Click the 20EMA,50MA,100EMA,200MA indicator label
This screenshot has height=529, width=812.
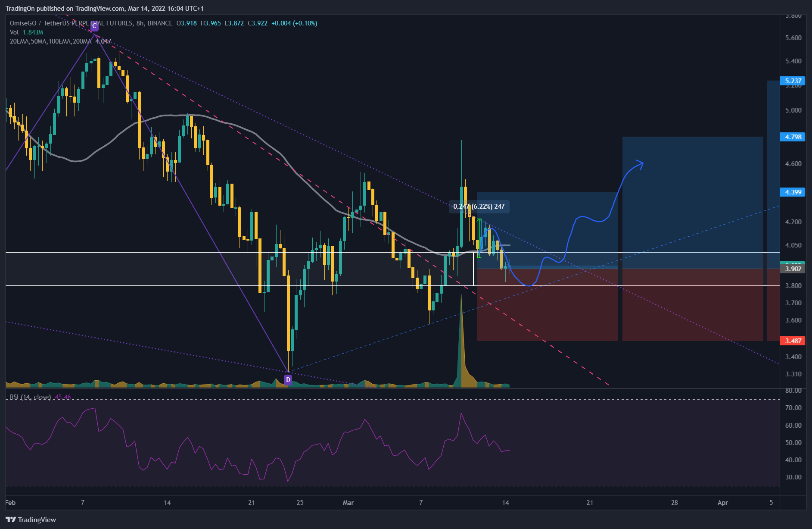pyautogui.click(x=50, y=41)
